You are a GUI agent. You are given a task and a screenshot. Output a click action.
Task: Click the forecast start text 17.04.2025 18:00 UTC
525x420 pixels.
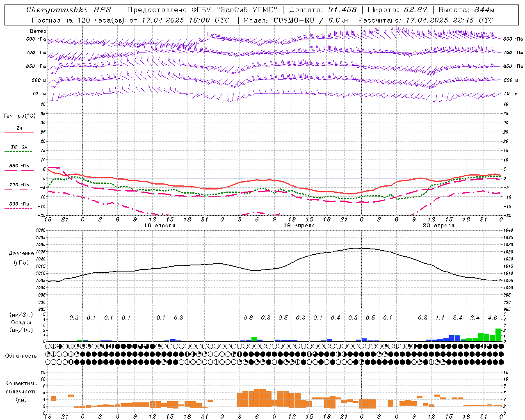[186, 20]
